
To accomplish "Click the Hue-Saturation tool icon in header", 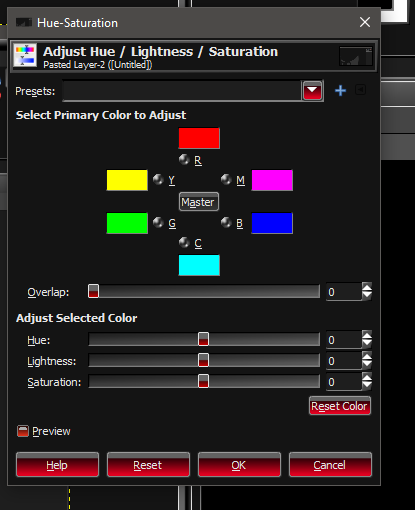I will [x=25, y=56].
